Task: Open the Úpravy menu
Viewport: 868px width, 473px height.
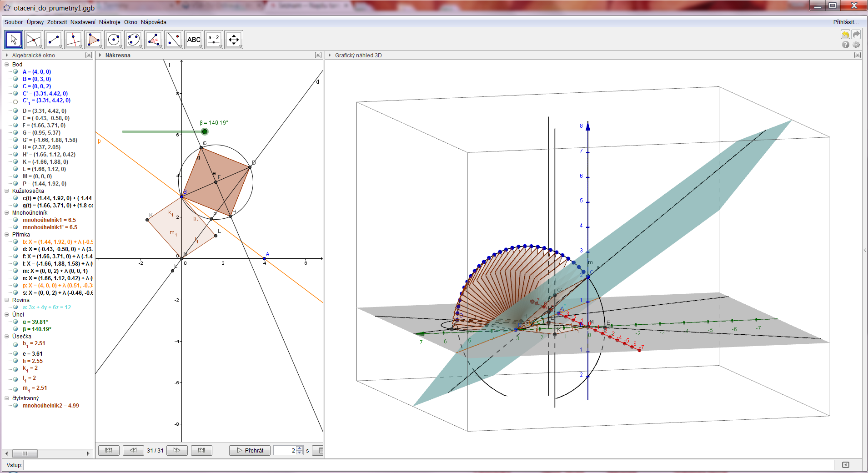Action: pyautogui.click(x=35, y=22)
